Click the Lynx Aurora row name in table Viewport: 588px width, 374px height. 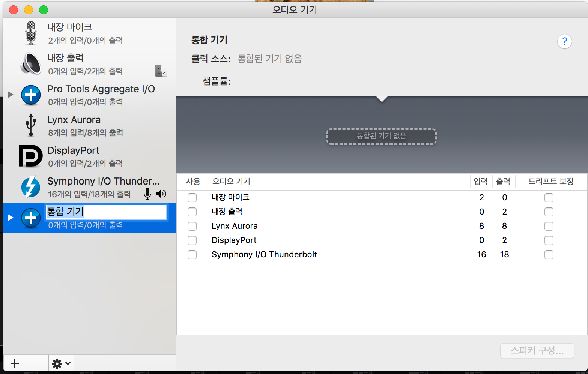pyautogui.click(x=235, y=226)
